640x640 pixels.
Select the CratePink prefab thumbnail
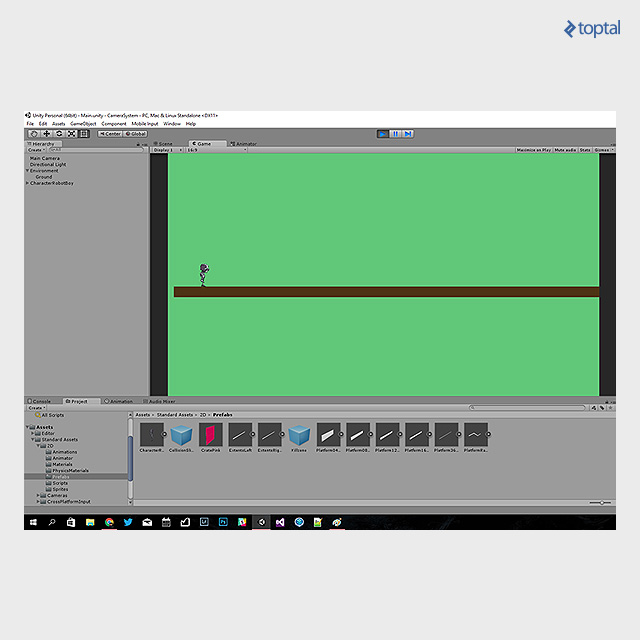tap(211, 435)
